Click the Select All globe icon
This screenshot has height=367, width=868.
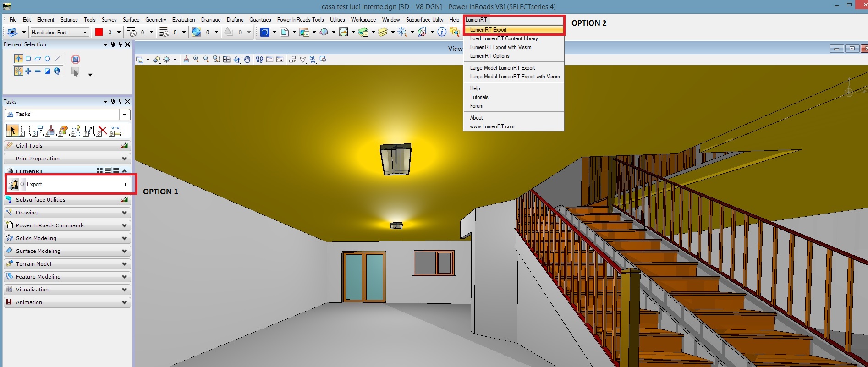[x=57, y=71]
